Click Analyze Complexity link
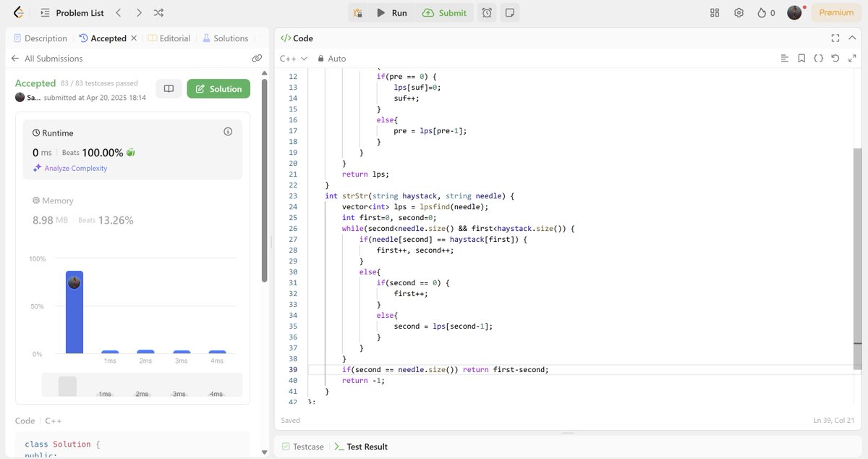The width and height of the screenshot is (868, 459). coord(69,168)
